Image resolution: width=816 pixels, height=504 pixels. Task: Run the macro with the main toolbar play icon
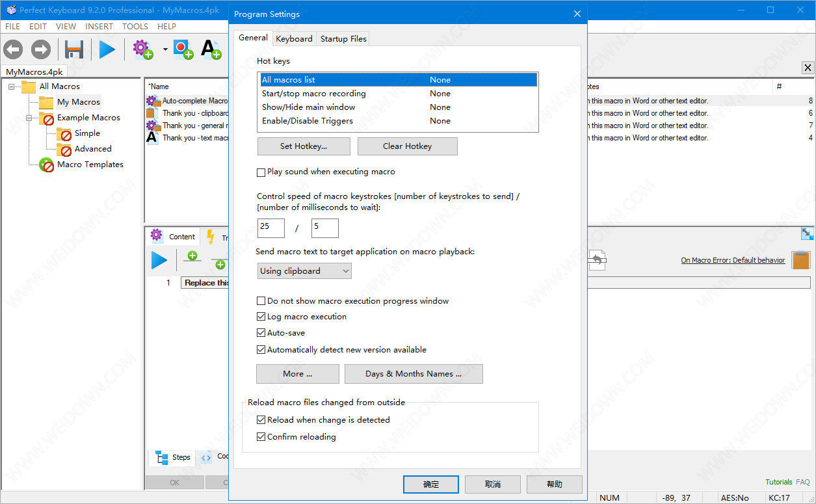click(107, 49)
